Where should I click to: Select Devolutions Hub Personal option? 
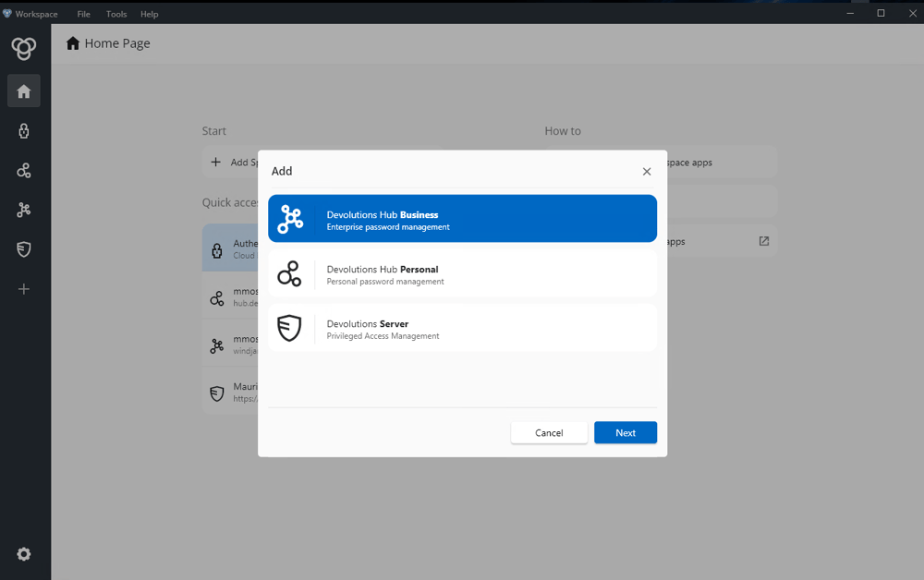click(463, 273)
